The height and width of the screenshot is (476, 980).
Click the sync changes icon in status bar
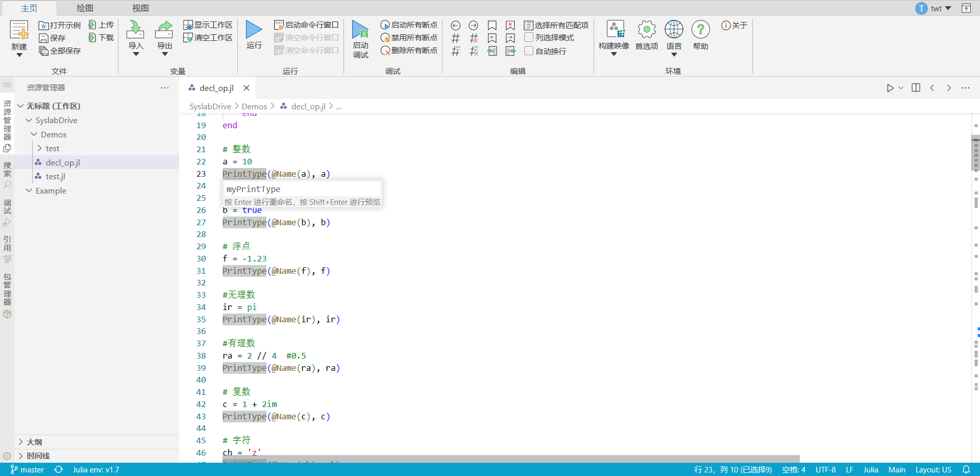[x=59, y=469]
